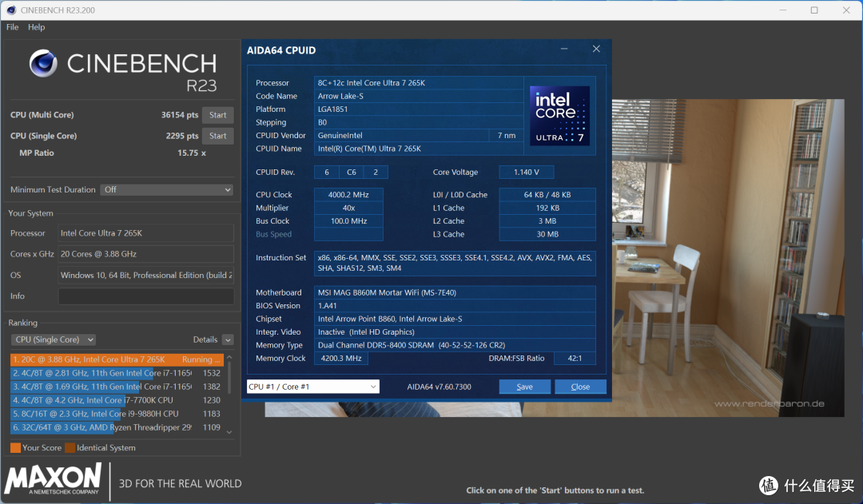Click the Your Score orange legend swatch
The height and width of the screenshot is (504, 863).
pos(15,448)
